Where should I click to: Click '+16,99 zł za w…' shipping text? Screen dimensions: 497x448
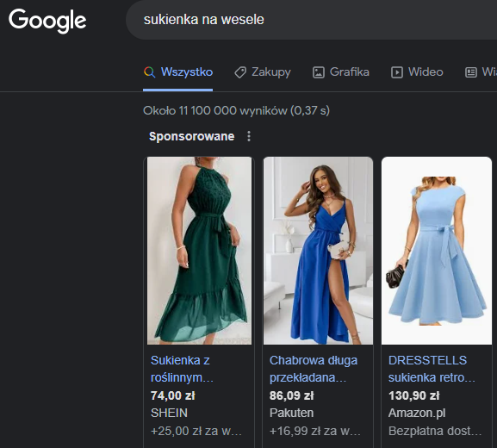[x=315, y=431]
